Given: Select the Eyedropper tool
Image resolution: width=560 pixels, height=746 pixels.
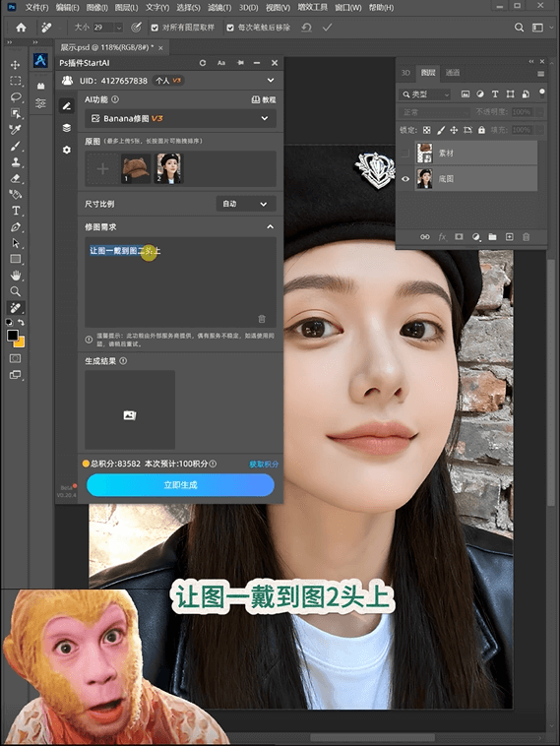Looking at the screenshot, I should pos(15,129).
